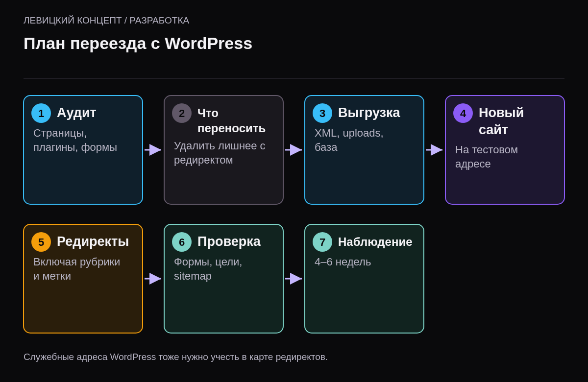Click the footer note about служебные адреса

(x=175, y=357)
